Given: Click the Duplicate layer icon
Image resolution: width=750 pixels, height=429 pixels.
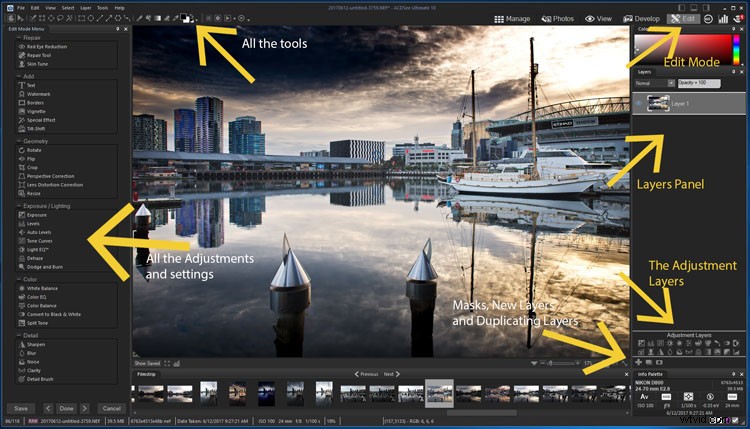Looking at the screenshot, I should click(649, 363).
